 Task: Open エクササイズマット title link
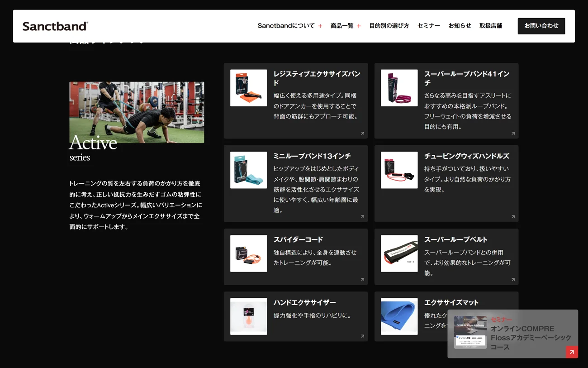[451, 302]
